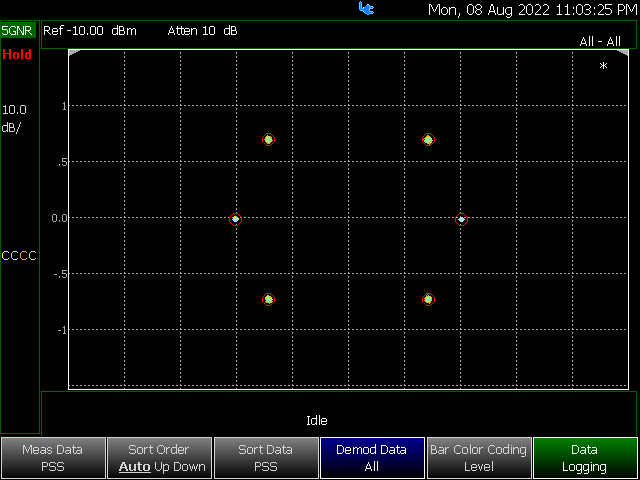Screen dimensions: 640x480
Task: Click the All - All label
Action: [600, 41]
